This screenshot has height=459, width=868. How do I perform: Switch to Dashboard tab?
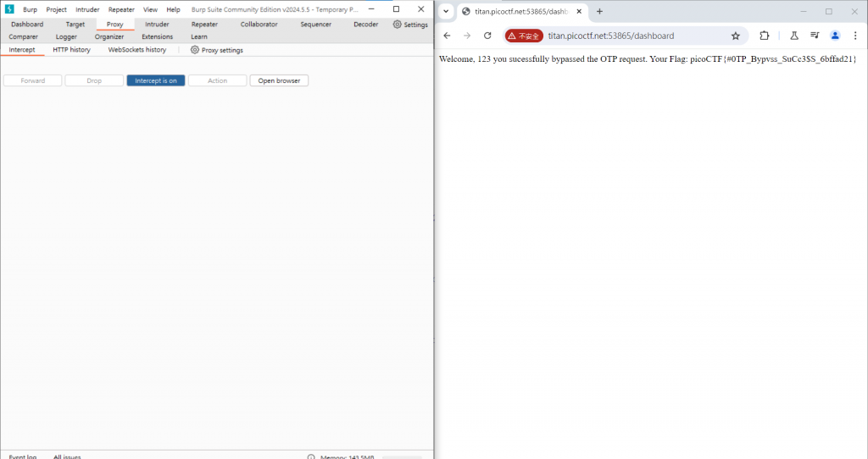(27, 25)
